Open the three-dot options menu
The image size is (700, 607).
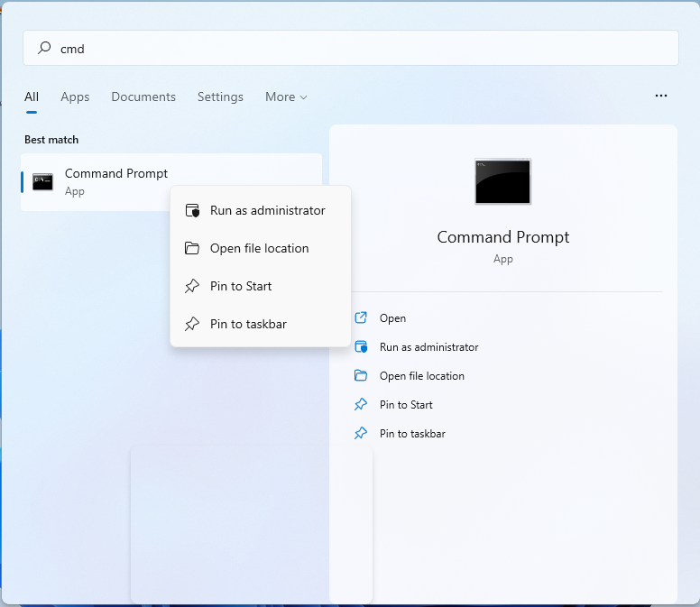[x=661, y=96]
